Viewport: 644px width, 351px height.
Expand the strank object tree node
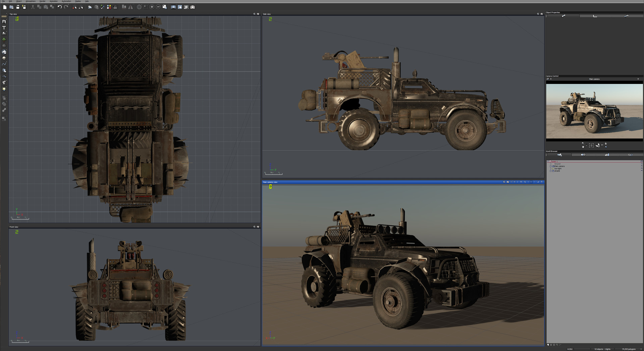(550, 171)
